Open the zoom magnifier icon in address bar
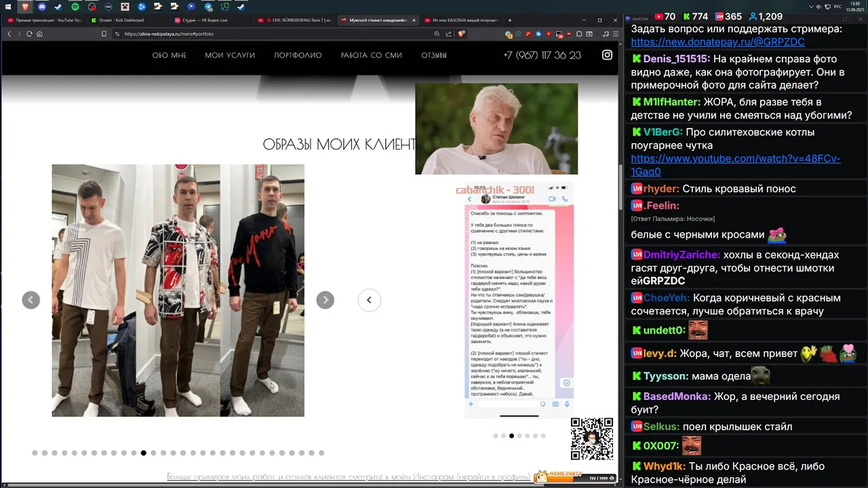This screenshot has height=488, width=868. click(437, 34)
